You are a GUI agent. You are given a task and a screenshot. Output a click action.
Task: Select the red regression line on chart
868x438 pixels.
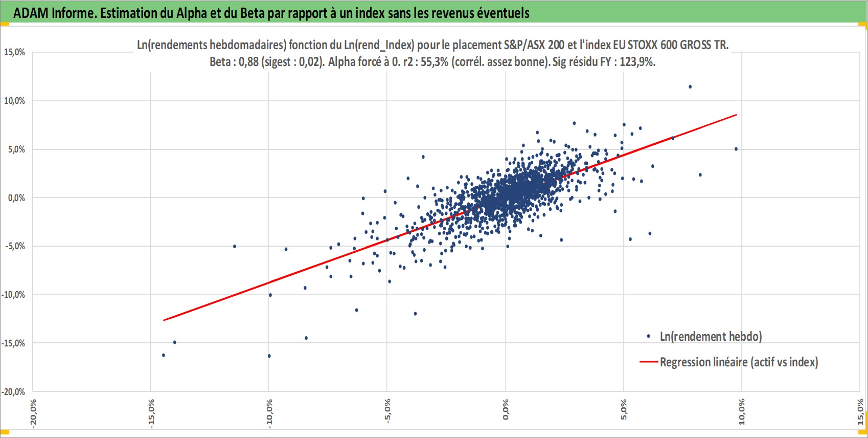(x=450, y=217)
